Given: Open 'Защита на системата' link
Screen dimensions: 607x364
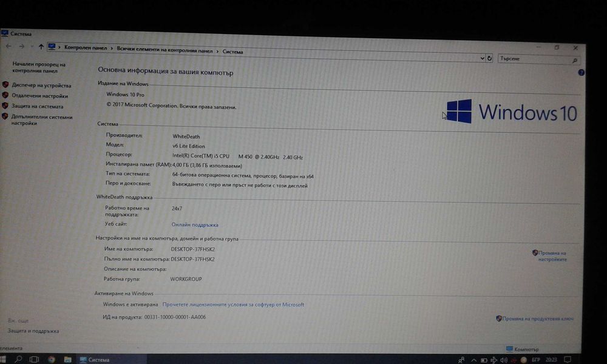Looking at the screenshot, I should point(37,106).
